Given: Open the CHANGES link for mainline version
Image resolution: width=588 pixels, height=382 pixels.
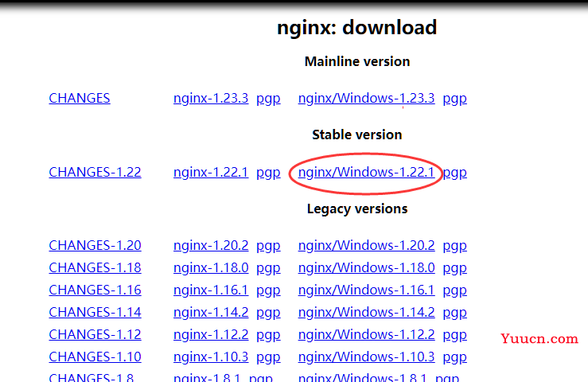Looking at the screenshot, I should click(80, 99).
